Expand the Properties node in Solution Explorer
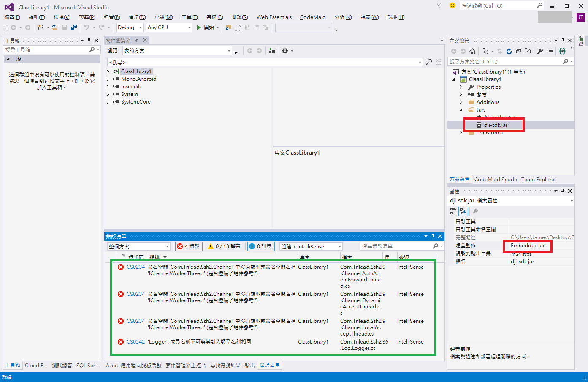The width and height of the screenshot is (588, 382). coord(461,87)
